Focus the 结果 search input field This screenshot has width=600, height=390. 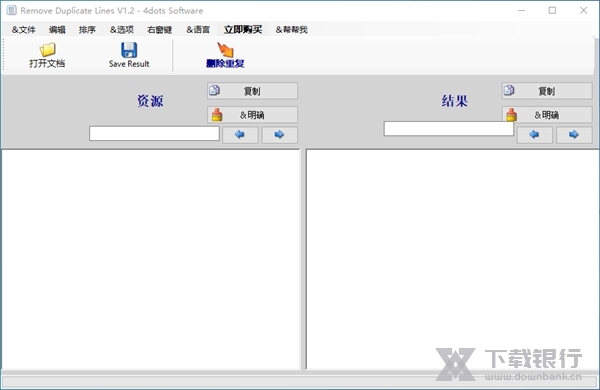coord(448,129)
